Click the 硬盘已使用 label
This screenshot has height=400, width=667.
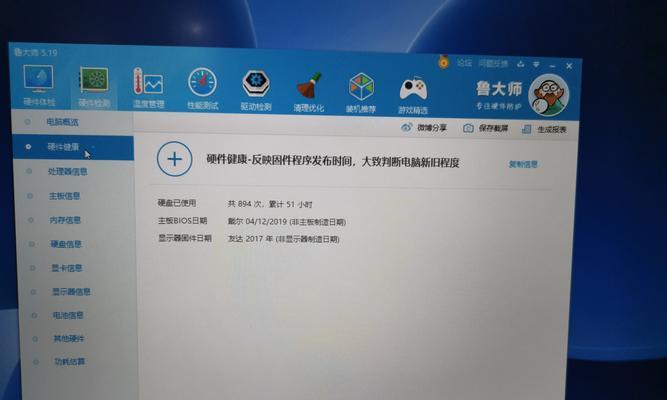[177, 203]
